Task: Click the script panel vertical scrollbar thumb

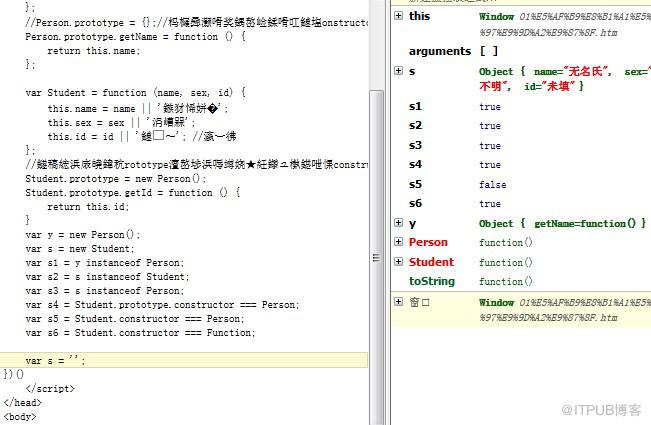Action: tap(377, 257)
